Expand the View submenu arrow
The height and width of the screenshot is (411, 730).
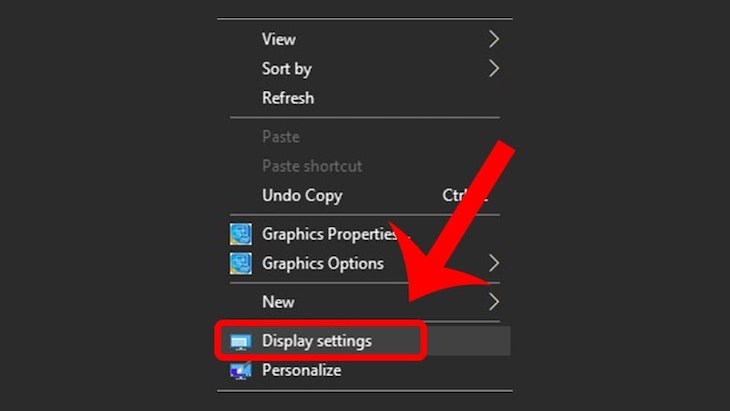tap(493, 39)
